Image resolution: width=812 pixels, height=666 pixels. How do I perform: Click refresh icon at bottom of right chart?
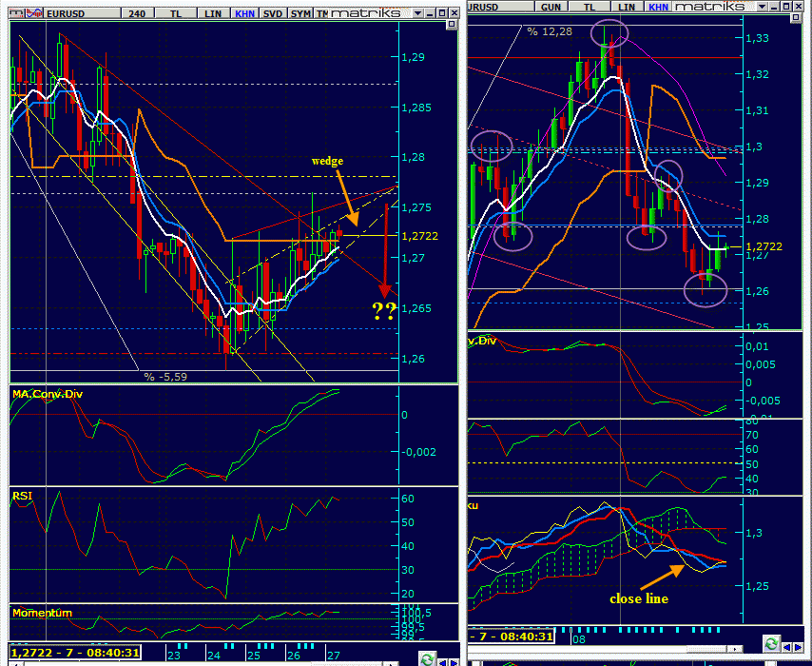pyautogui.click(x=771, y=644)
